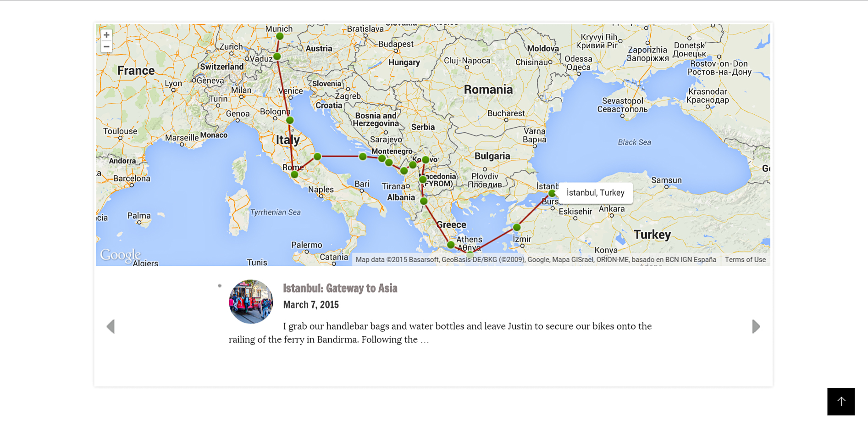Viewport: 868px width, 426px height.
Task: Click the marker near Vaduz
Action: 277,56
